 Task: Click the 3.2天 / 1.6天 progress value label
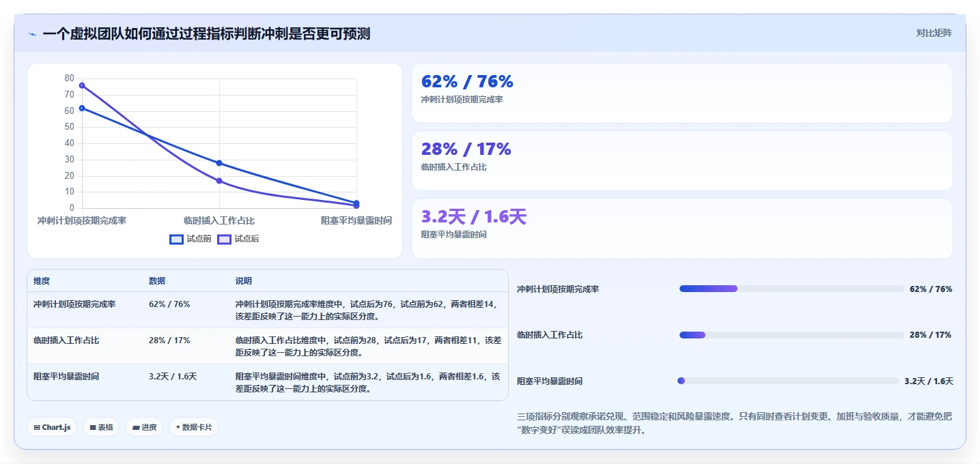coord(929,381)
